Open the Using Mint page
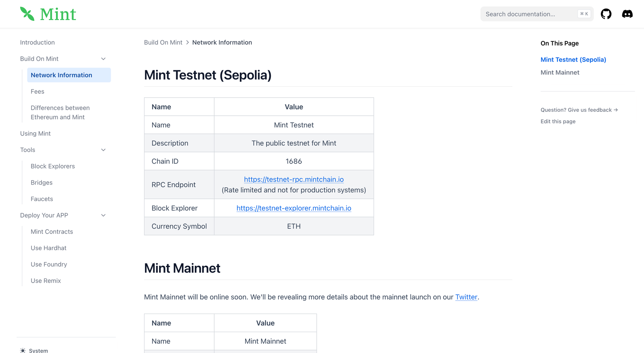 point(35,133)
